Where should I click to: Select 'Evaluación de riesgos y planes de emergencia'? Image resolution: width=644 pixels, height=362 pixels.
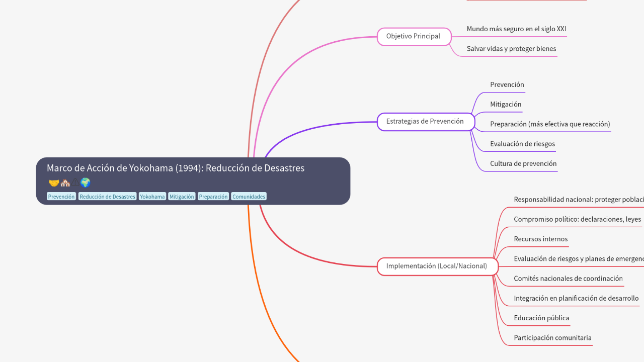click(x=579, y=259)
